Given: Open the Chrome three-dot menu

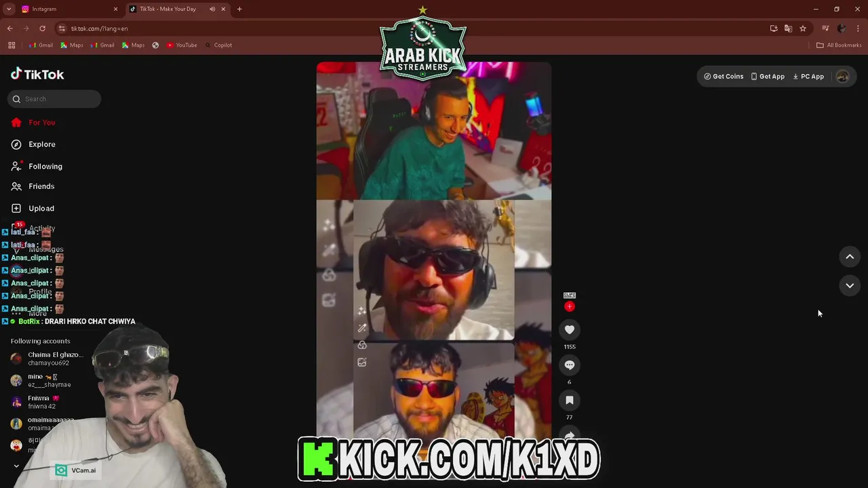Looking at the screenshot, I should click(859, 28).
